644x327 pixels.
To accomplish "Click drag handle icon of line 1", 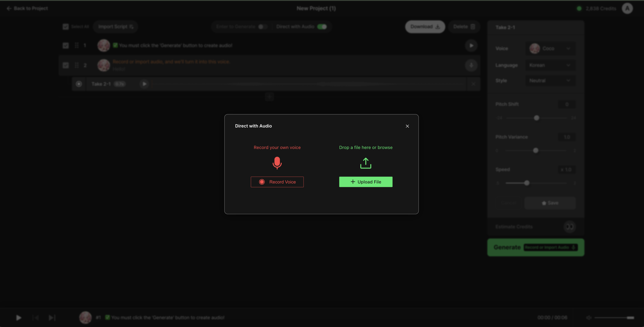I will (x=77, y=45).
